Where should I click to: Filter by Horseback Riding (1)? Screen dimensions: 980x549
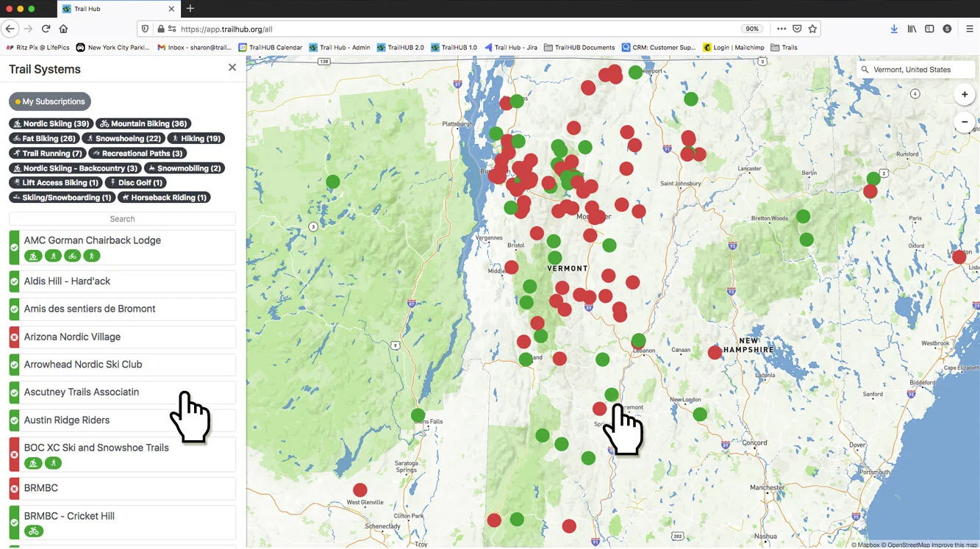pyautogui.click(x=165, y=197)
